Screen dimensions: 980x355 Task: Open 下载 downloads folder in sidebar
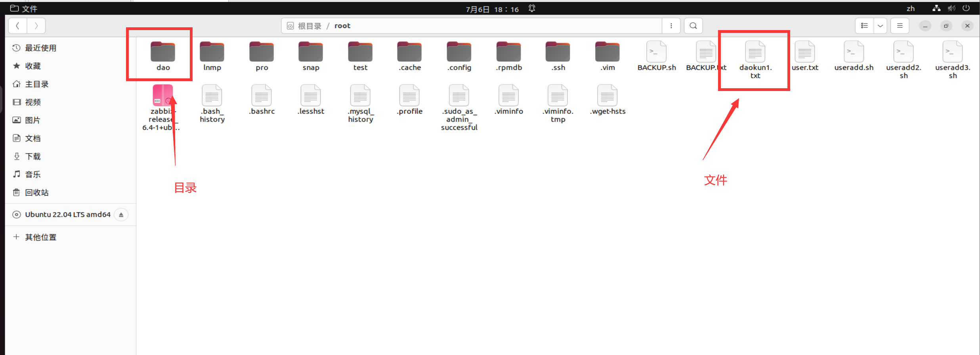pos(71,156)
